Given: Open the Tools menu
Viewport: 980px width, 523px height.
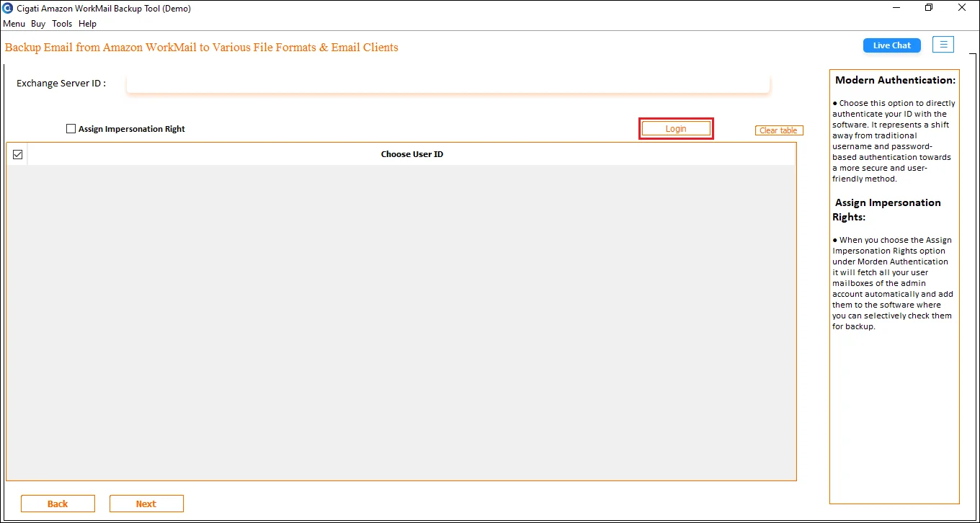Looking at the screenshot, I should click(62, 24).
